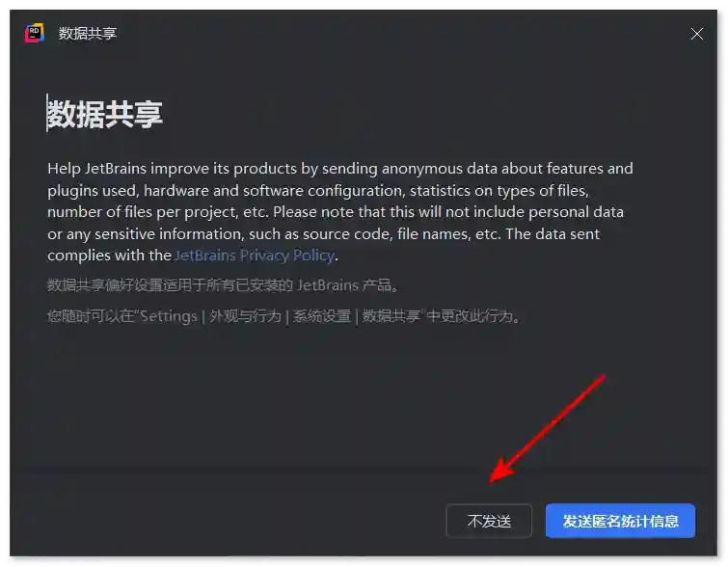Click the 不发送 button
The image size is (728, 567).
[489, 521]
